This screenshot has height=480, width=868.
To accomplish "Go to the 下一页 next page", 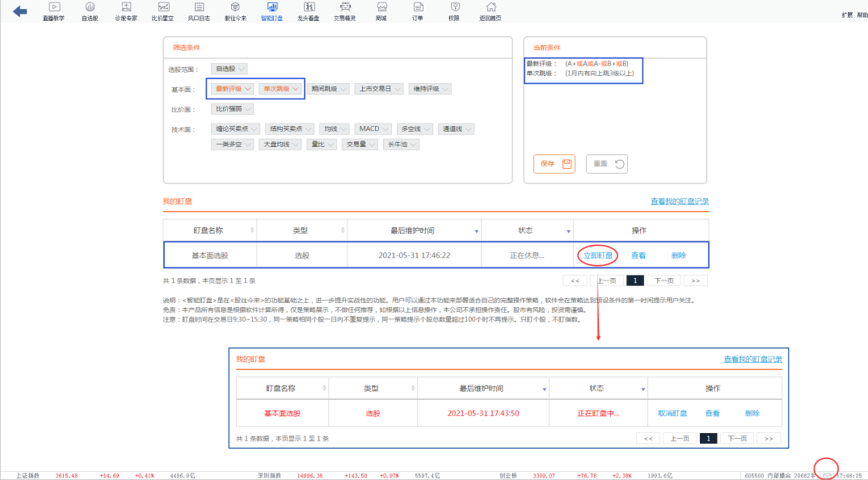I will pyautogui.click(x=662, y=280).
